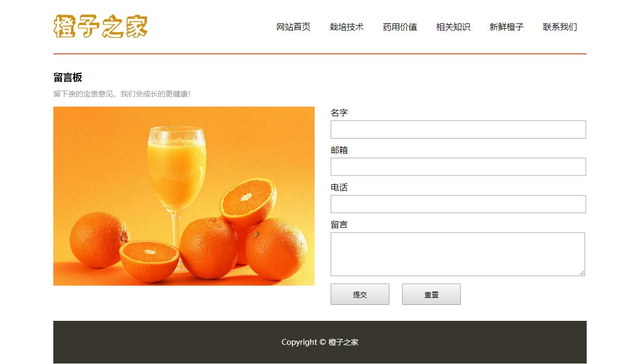Click the 橙子之家 logo
Image resolution: width=640 pixels, height=364 pixels.
coord(100,27)
